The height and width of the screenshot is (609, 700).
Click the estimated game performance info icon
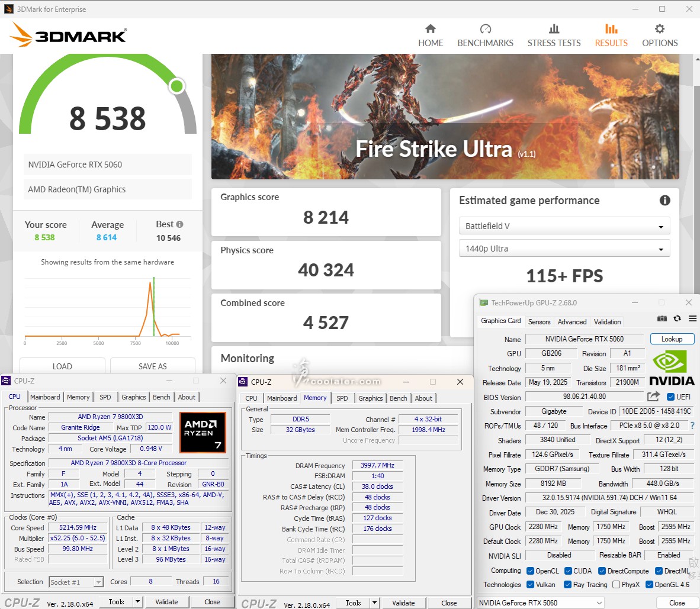(x=664, y=201)
